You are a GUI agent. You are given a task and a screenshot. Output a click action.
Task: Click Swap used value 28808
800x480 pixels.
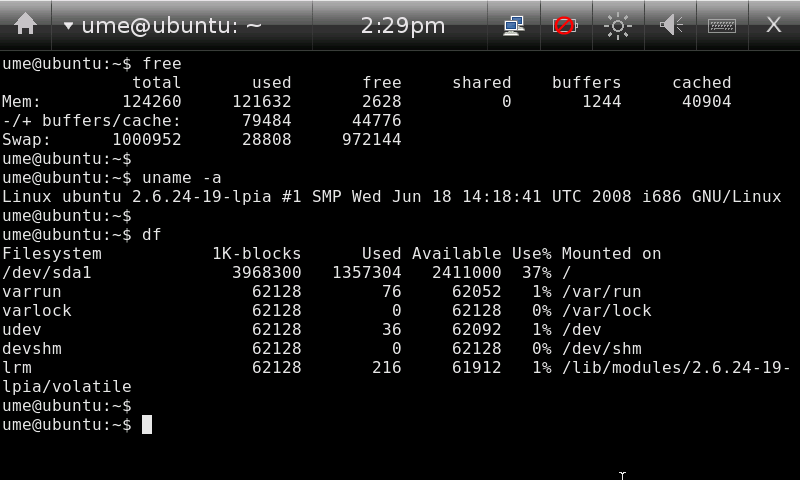[x=267, y=139]
